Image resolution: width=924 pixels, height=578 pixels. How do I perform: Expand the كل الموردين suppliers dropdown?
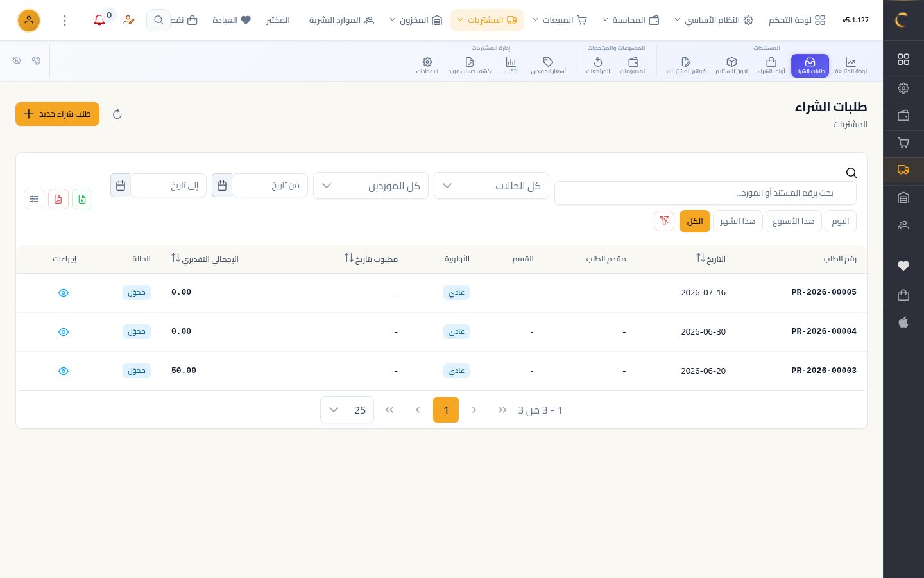point(371,186)
